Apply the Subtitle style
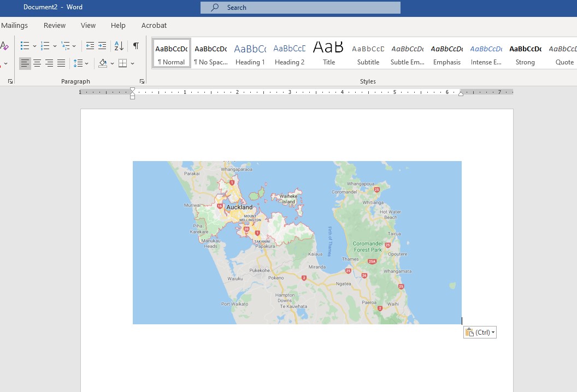577x392 pixels. point(368,53)
